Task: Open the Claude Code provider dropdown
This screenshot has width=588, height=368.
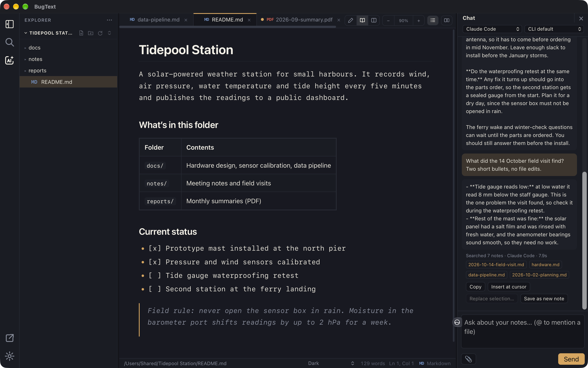Action: coord(492,29)
